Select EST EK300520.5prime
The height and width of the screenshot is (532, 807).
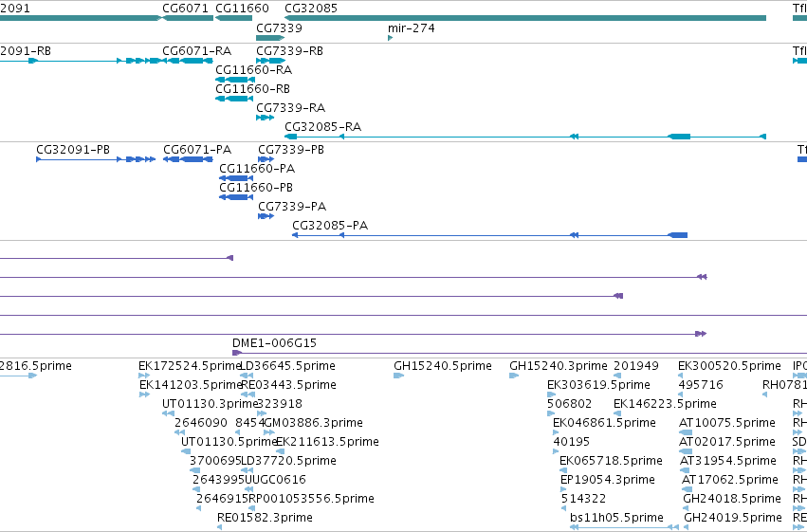click(729, 366)
